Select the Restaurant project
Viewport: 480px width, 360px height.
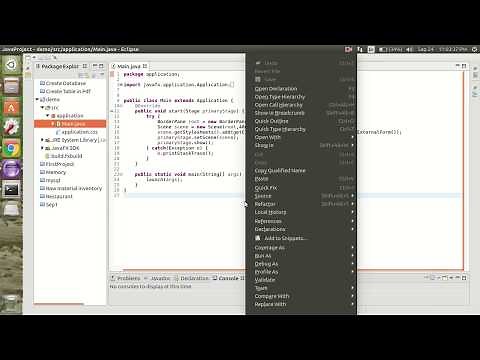point(56,196)
